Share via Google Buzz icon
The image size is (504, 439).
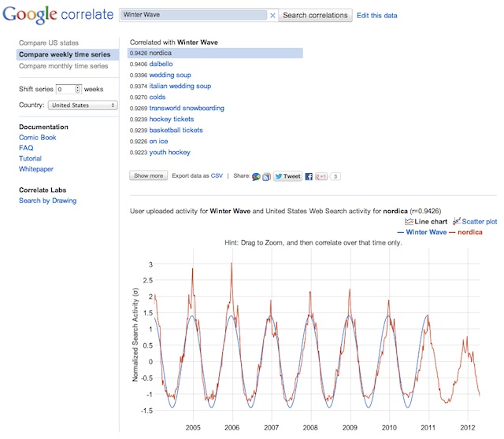(x=256, y=176)
